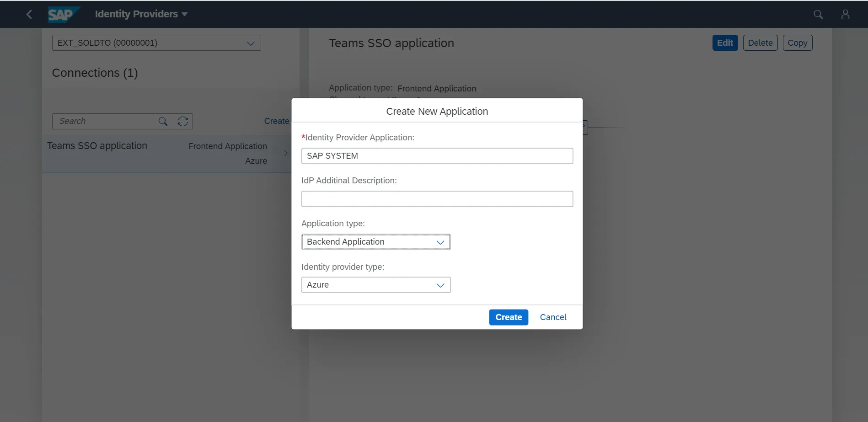Expand the Application type dropdown
The image size is (868, 422).
440,242
